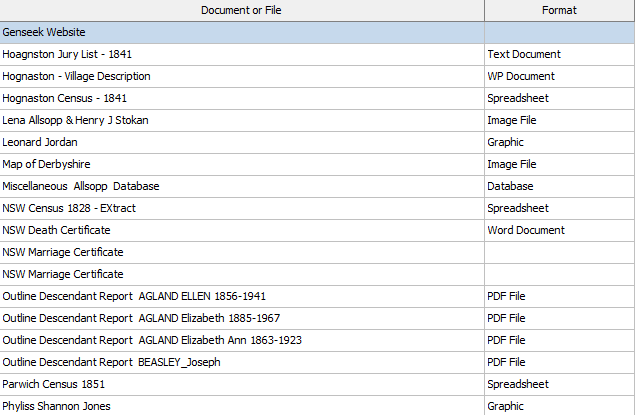Click the 'Document or File' column header
Screen dimensions: 635x415
(241, 10)
